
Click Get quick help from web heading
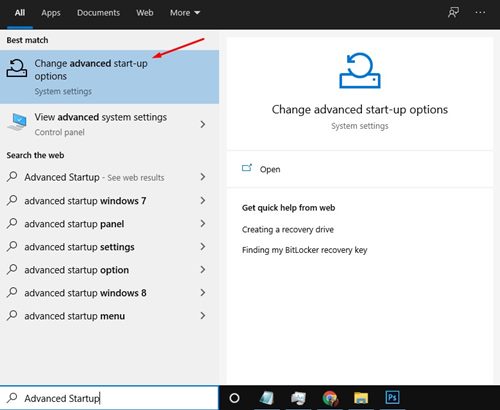[x=289, y=208]
